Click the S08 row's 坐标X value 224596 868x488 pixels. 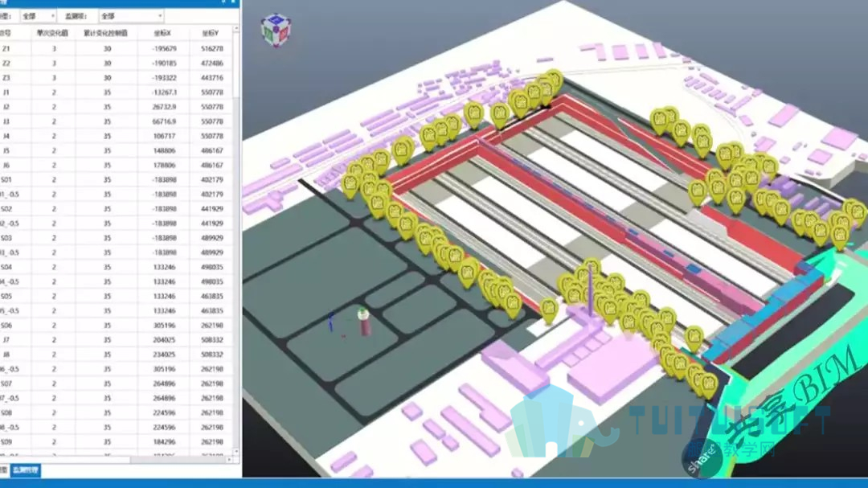click(164, 412)
